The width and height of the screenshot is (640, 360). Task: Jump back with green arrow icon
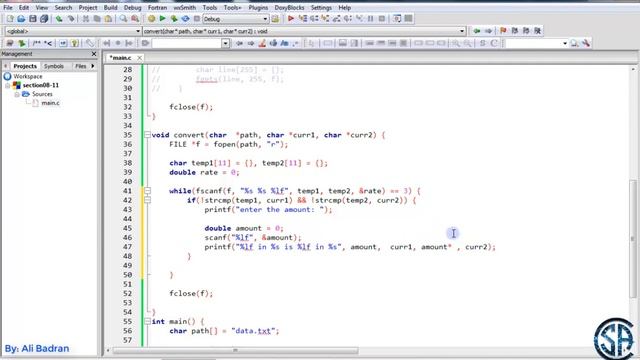[x=476, y=31]
